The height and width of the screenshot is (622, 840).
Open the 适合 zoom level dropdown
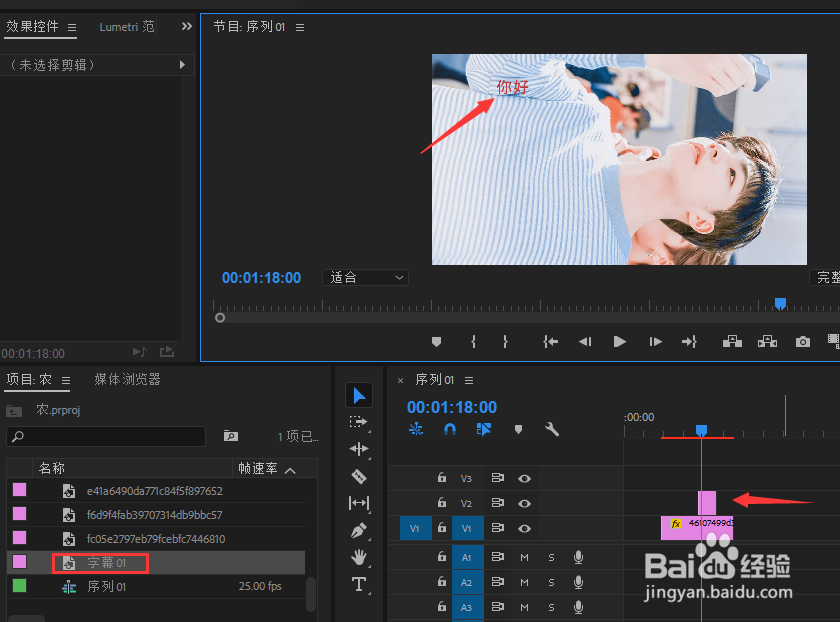(x=365, y=277)
